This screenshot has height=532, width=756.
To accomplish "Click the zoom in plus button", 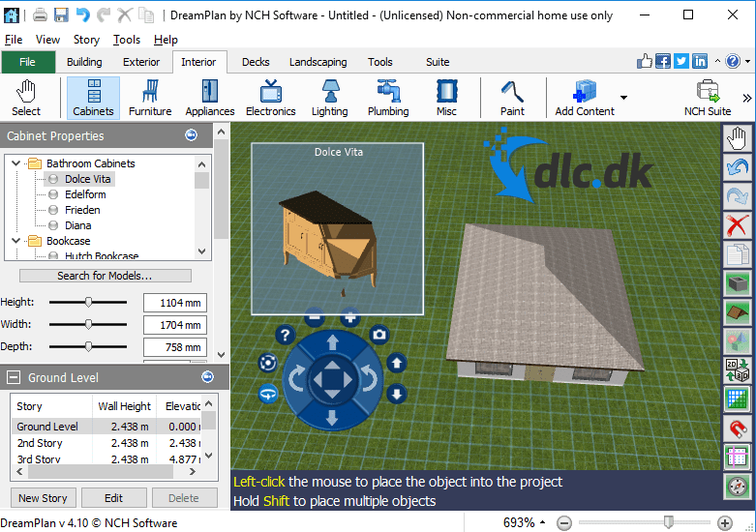I will point(725,522).
